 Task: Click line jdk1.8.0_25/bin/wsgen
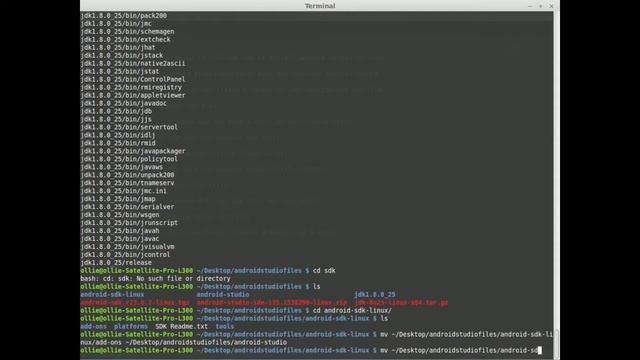(x=120, y=215)
